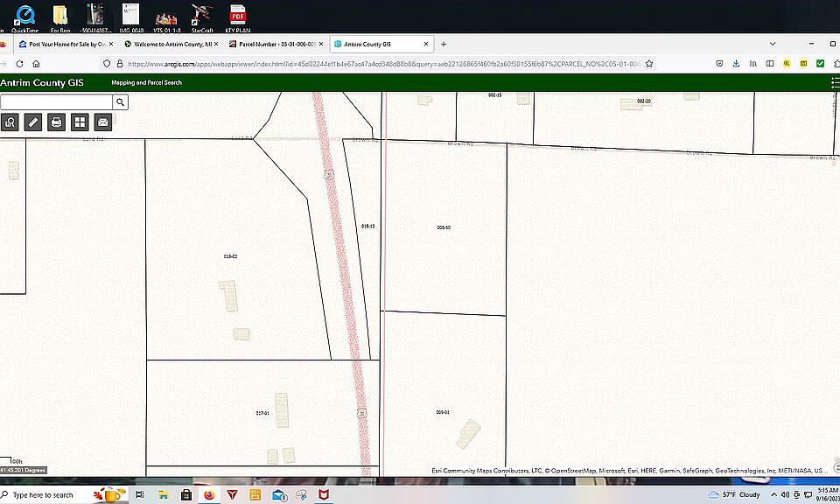Open the KEY PLAN PDF desktop file
This screenshot has height=504, width=840.
point(237,17)
